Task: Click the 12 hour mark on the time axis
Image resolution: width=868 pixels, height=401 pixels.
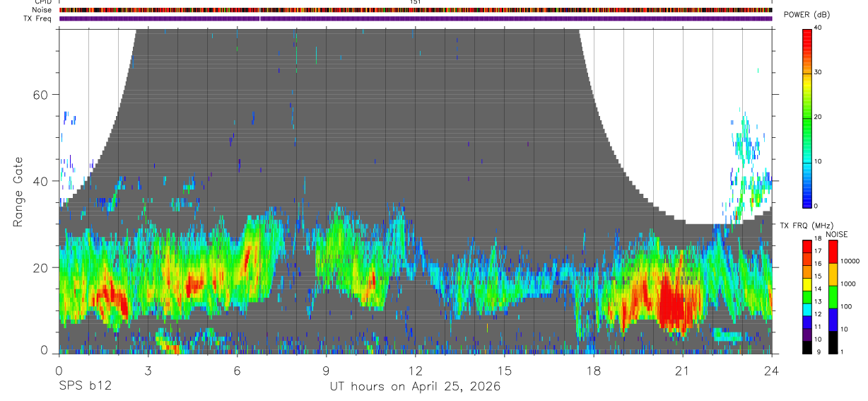Action: coord(415,371)
